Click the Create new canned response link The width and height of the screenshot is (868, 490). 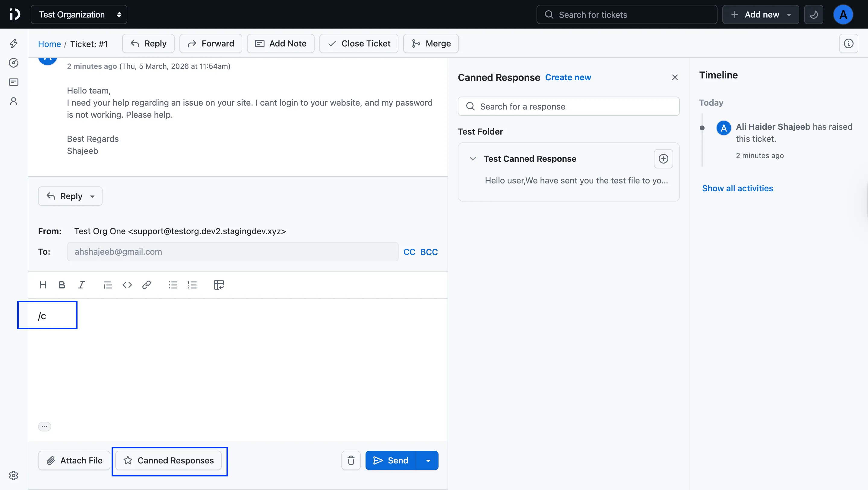568,77
